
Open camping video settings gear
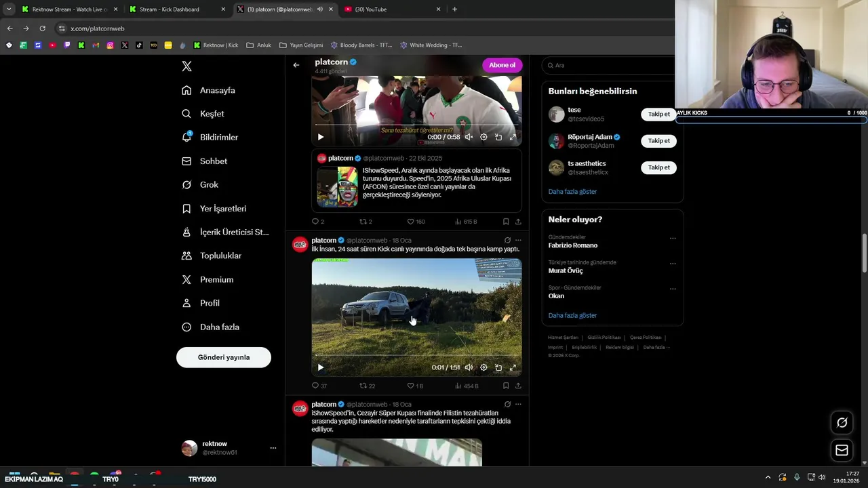pyautogui.click(x=484, y=367)
